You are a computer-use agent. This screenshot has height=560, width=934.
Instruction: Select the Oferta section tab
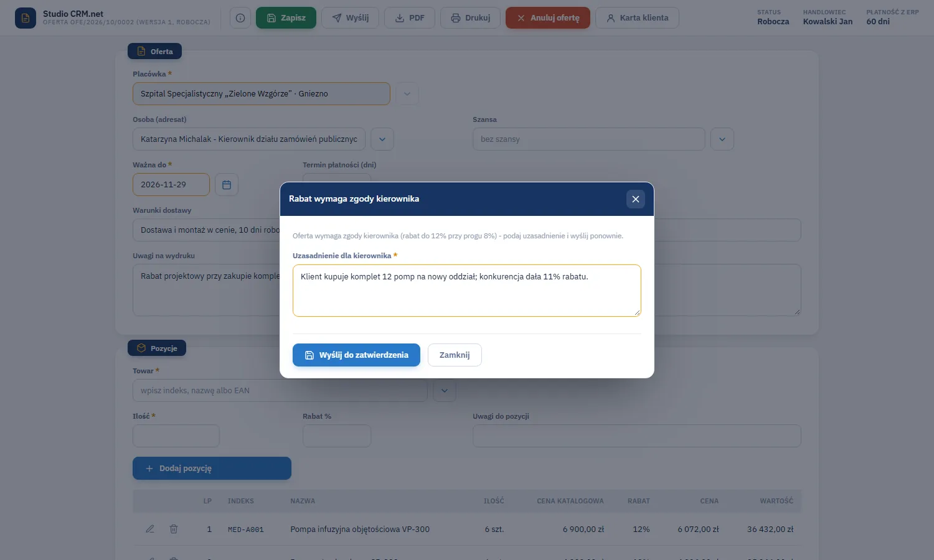tap(154, 51)
